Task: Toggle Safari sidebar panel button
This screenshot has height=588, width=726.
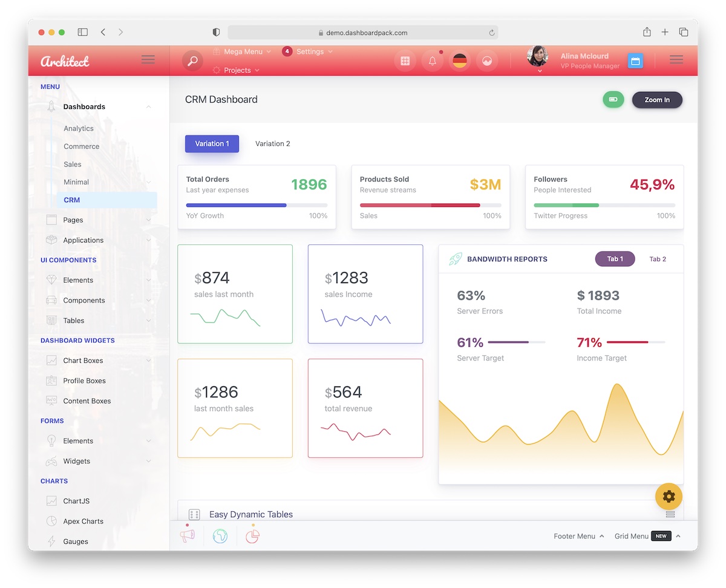Action: (83, 32)
